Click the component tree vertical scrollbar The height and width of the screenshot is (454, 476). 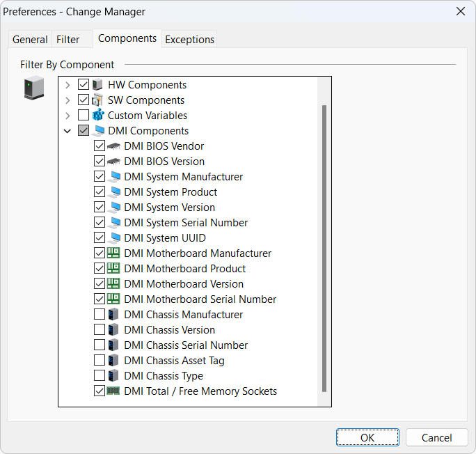pyautogui.click(x=324, y=244)
